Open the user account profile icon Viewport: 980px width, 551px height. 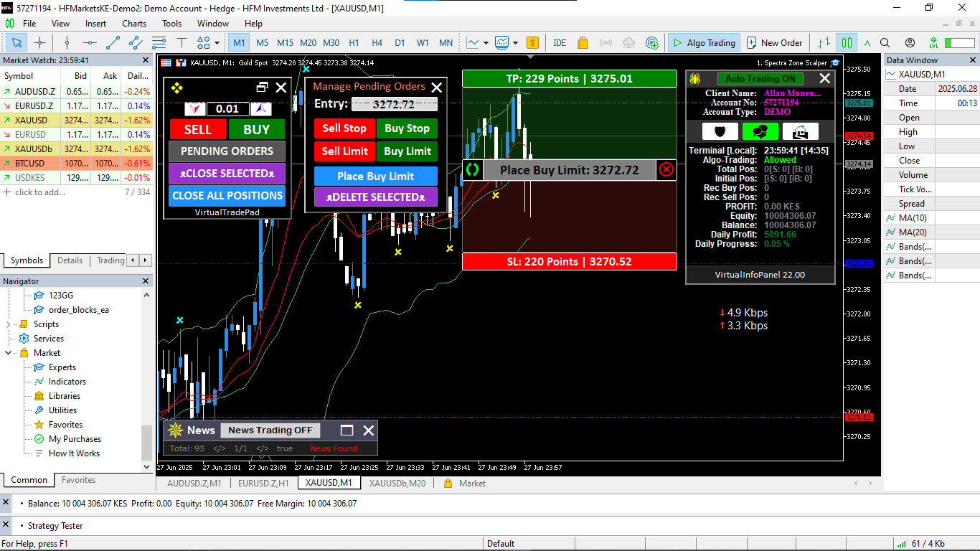coord(910,42)
